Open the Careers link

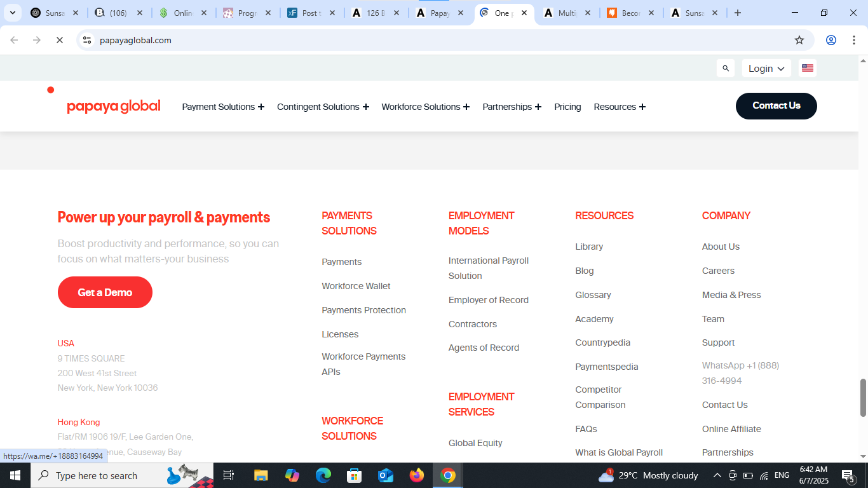click(x=718, y=271)
